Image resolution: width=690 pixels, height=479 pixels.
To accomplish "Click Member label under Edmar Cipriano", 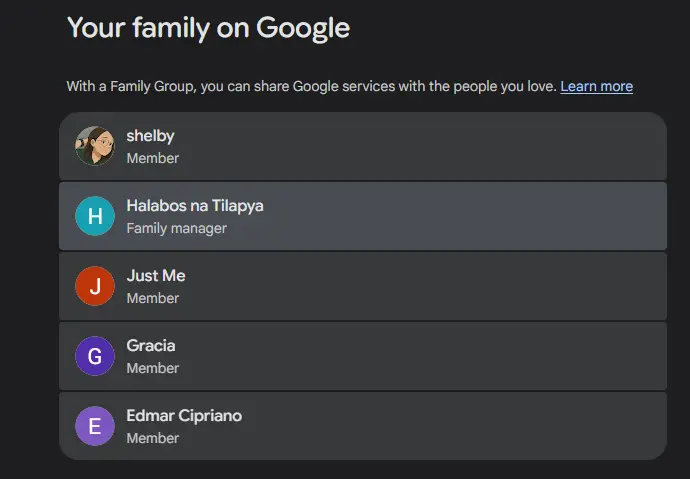I will pyautogui.click(x=153, y=438).
